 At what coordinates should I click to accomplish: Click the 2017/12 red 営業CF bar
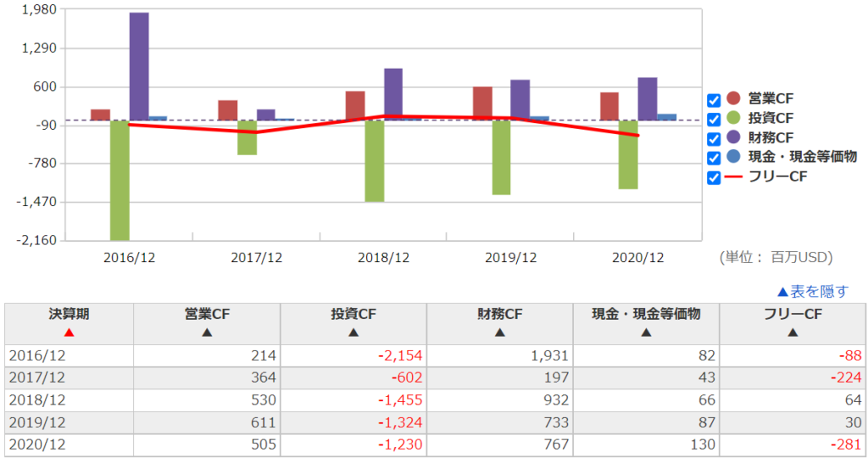click(x=227, y=110)
